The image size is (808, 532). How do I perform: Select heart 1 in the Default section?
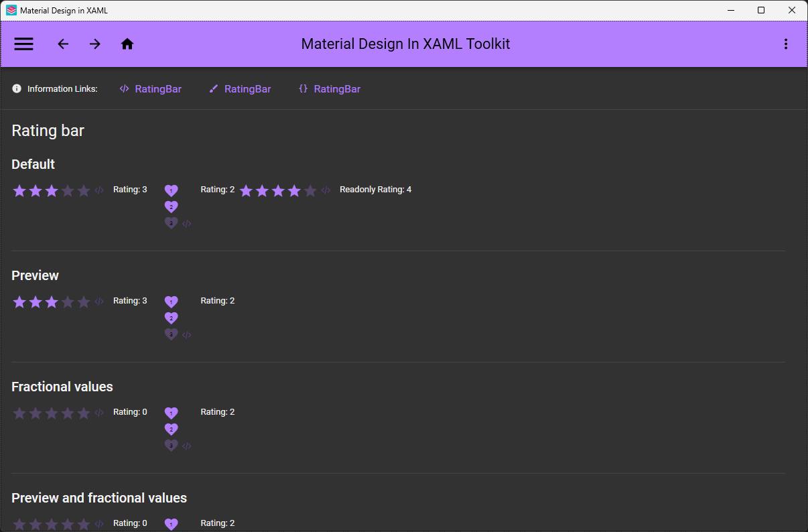coord(172,191)
